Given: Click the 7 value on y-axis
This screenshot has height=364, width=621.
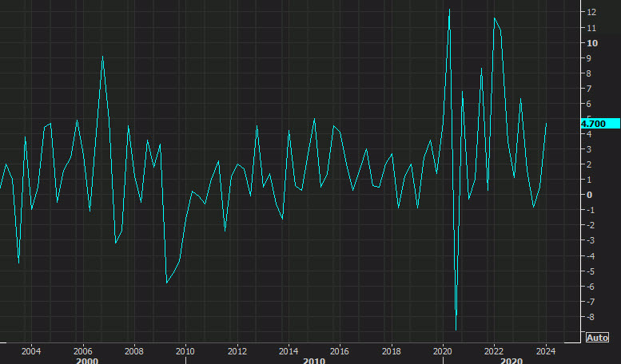Looking at the screenshot, I should (589, 89).
